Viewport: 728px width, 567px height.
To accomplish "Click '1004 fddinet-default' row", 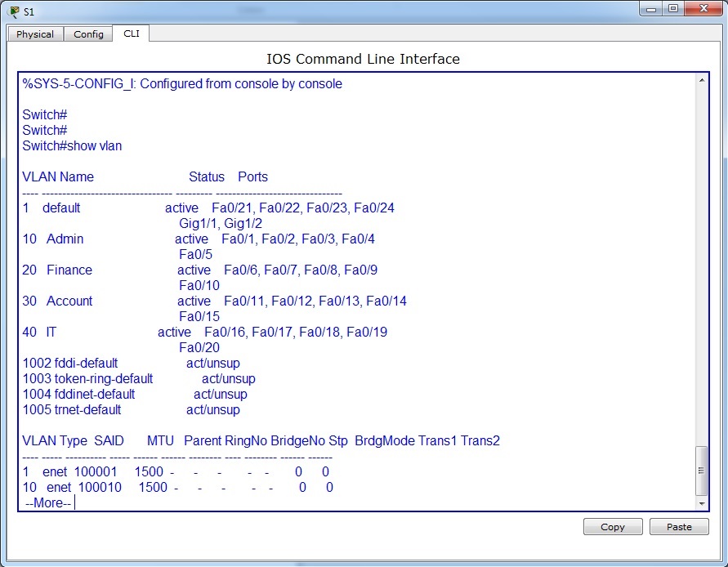I will point(135,395).
